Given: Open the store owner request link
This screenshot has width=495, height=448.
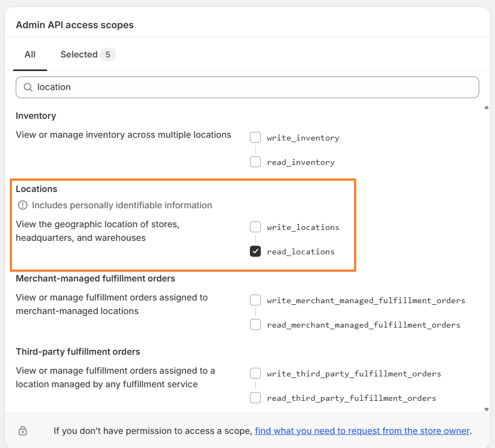Looking at the screenshot, I should tap(362, 431).
